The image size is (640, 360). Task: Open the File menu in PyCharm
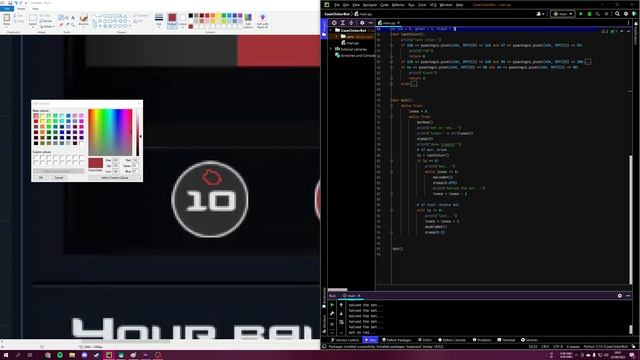click(x=337, y=5)
